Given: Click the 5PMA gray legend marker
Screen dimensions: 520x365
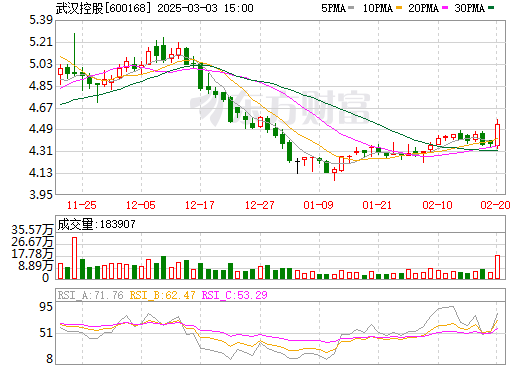Looking at the screenshot, I should click(x=351, y=8).
